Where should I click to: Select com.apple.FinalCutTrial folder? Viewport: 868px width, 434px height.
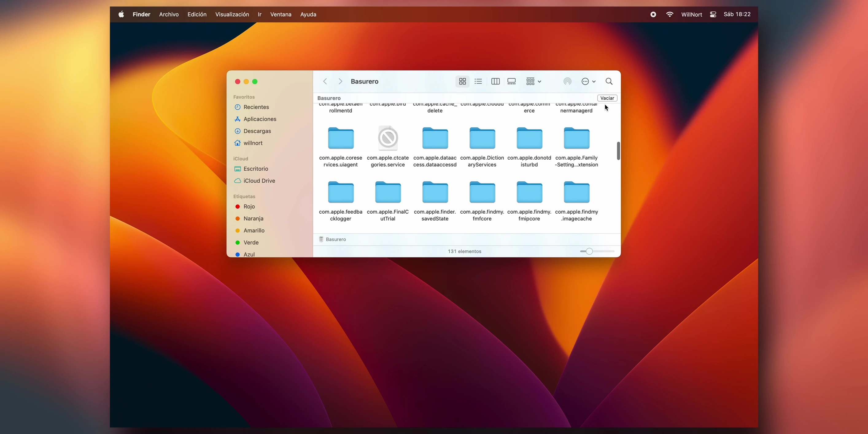(388, 192)
